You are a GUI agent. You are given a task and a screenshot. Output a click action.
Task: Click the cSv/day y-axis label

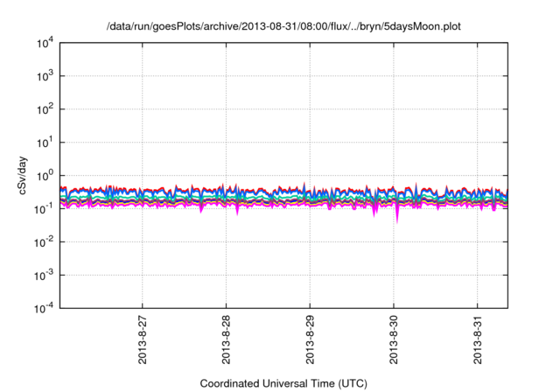point(23,175)
